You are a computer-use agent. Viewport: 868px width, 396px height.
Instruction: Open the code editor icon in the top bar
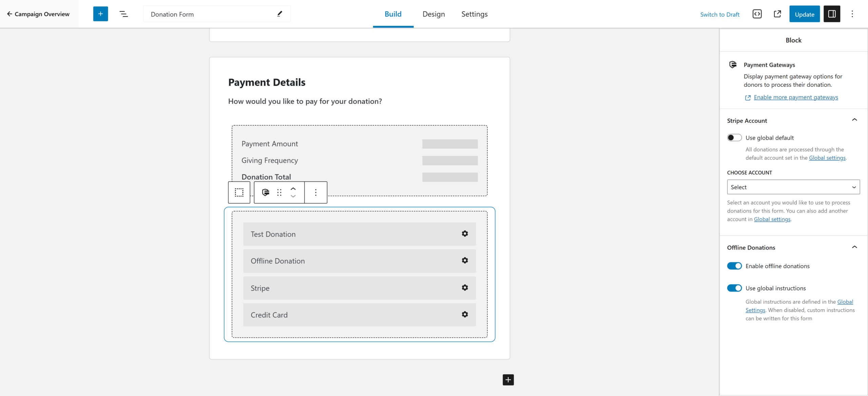(x=757, y=14)
